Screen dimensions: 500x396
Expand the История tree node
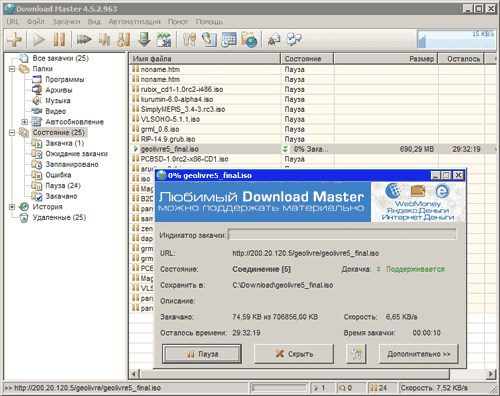pyautogui.click(x=12, y=207)
